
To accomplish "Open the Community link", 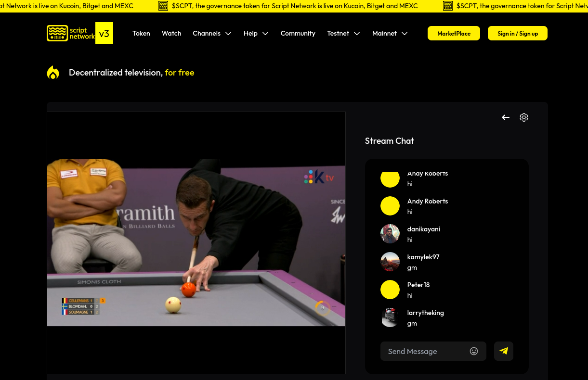I will pos(298,33).
